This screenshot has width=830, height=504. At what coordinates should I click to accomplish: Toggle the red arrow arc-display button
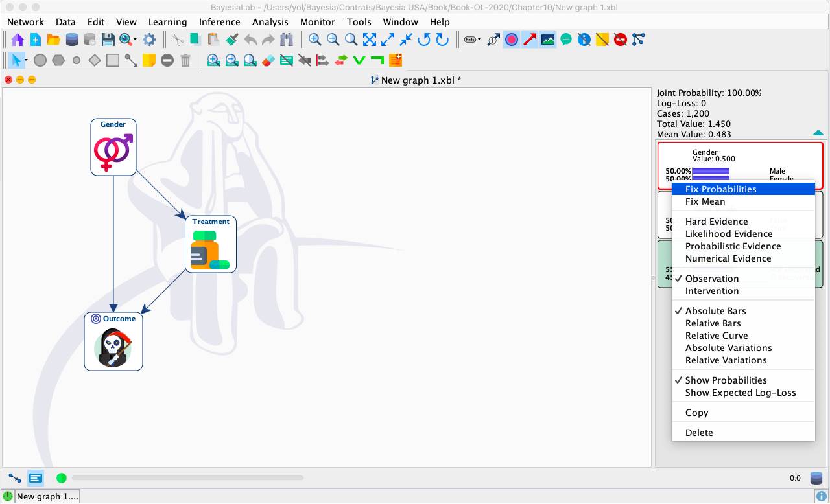tap(530, 40)
